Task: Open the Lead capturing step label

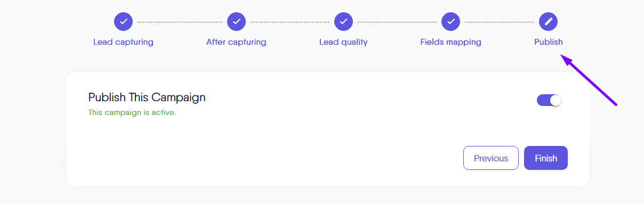Action: click(123, 42)
